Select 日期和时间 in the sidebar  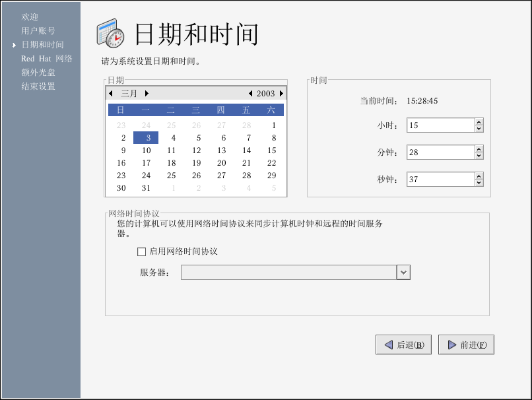(x=42, y=44)
